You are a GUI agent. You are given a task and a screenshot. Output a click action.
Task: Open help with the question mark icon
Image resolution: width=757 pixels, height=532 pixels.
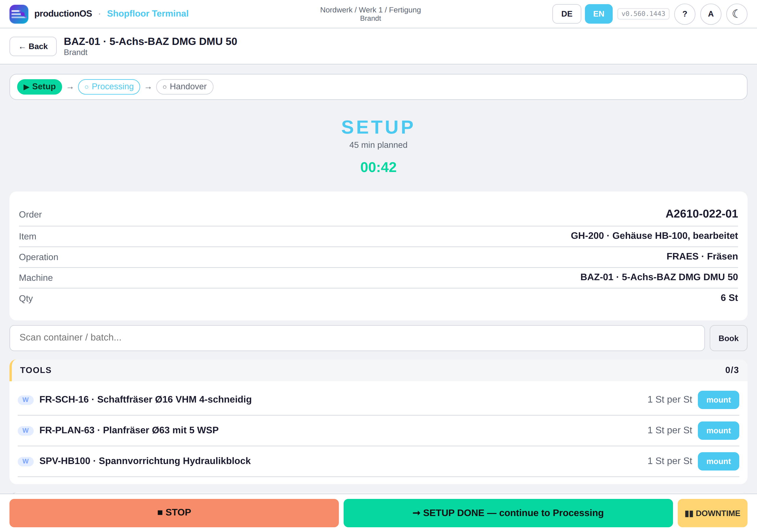[685, 14]
